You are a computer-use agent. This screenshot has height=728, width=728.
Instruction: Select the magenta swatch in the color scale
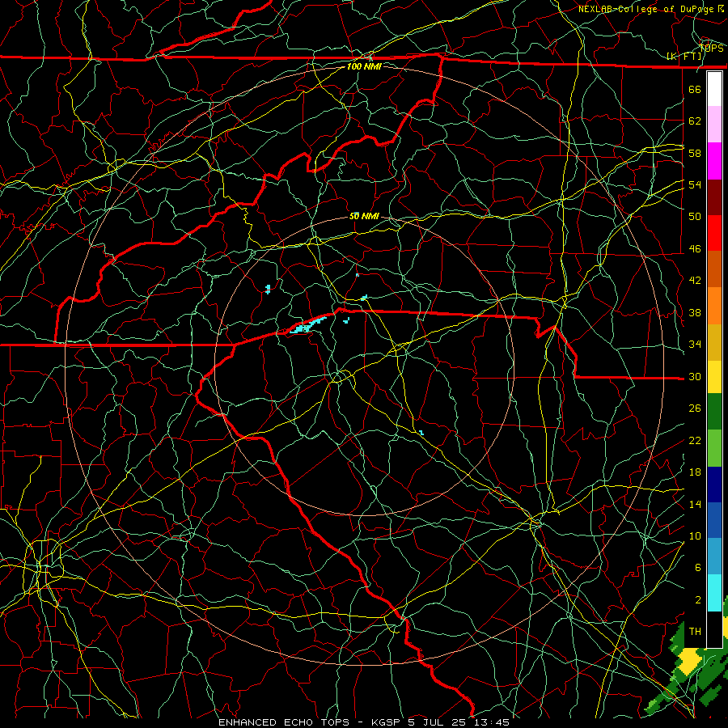pyautogui.click(x=714, y=161)
